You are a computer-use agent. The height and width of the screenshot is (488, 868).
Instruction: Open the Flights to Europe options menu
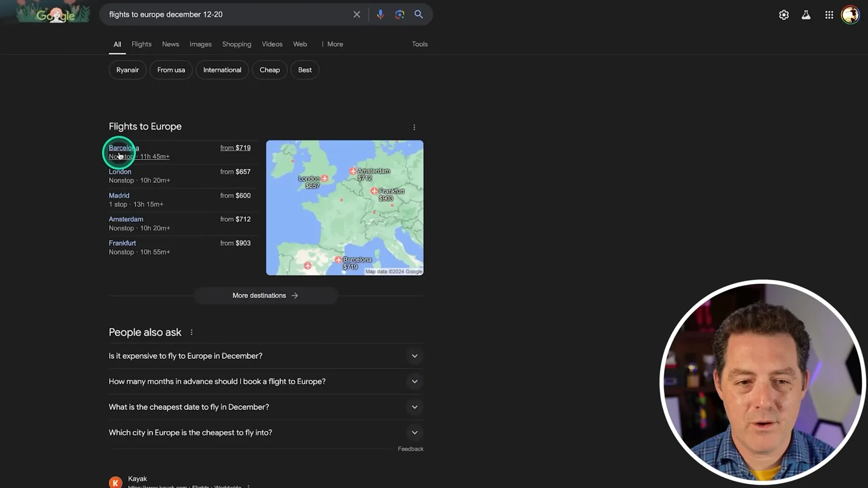pos(414,127)
